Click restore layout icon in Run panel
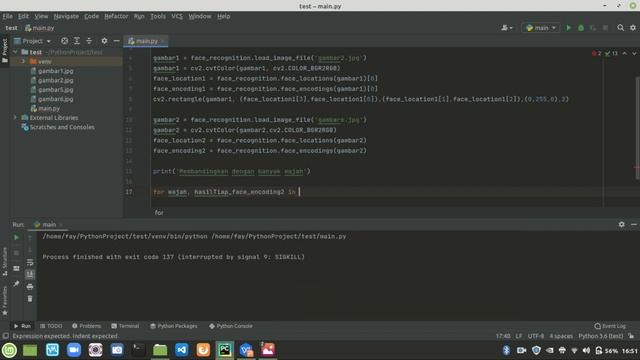 (x=16, y=268)
